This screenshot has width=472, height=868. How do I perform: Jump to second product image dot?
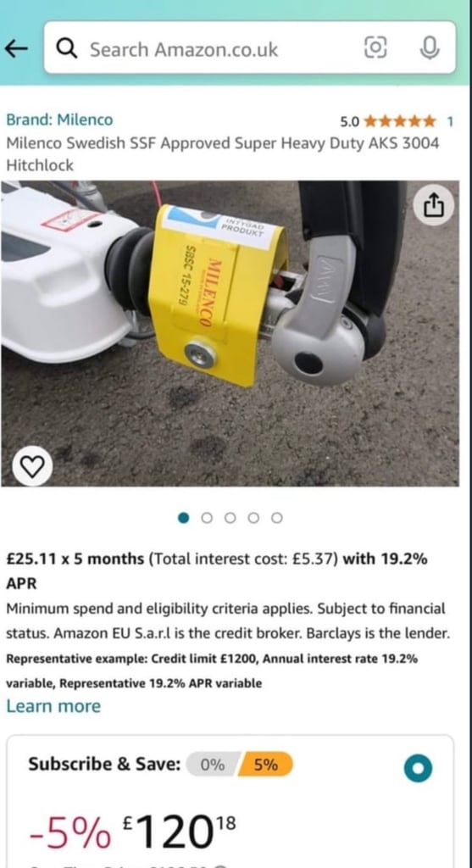pos(207,518)
